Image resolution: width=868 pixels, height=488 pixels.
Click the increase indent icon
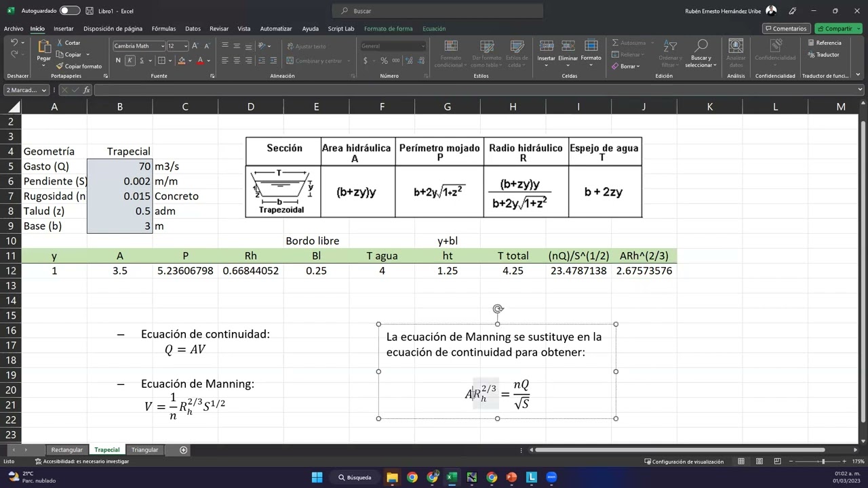tap(275, 60)
